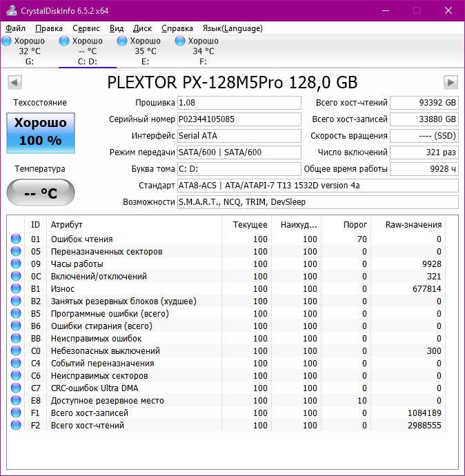This screenshot has height=476, width=465.
Task: Click status orb of attribute B5 Программные ошибки
Action: click(x=16, y=314)
